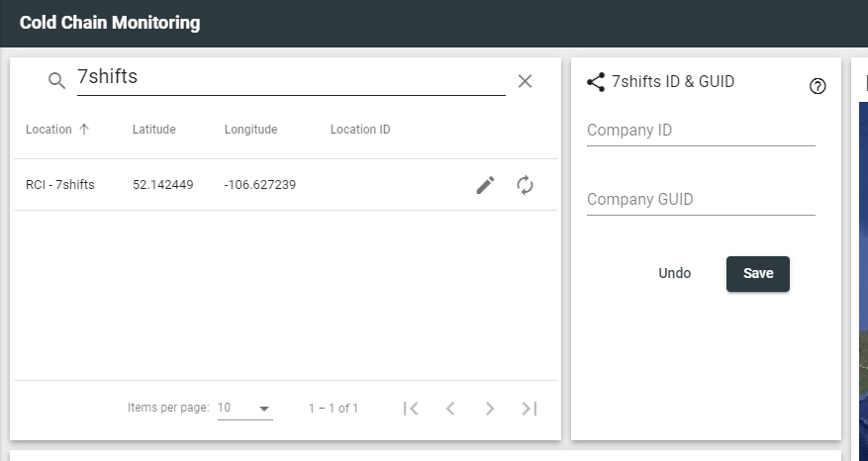Go to first page of results
Image resolution: width=868 pixels, height=461 pixels.
pyautogui.click(x=412, y=409)
